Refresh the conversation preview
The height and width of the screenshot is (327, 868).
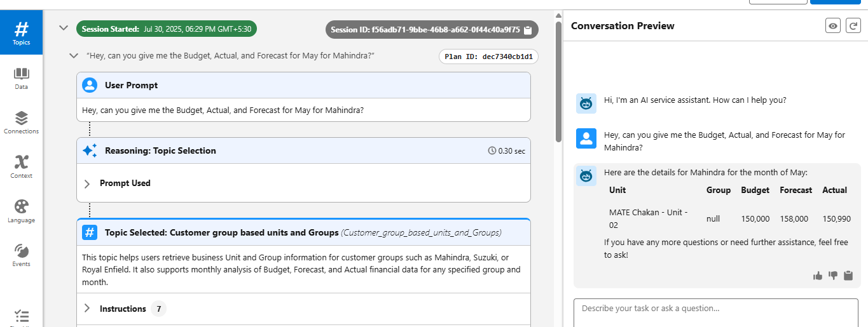click(x=853, y=26)
